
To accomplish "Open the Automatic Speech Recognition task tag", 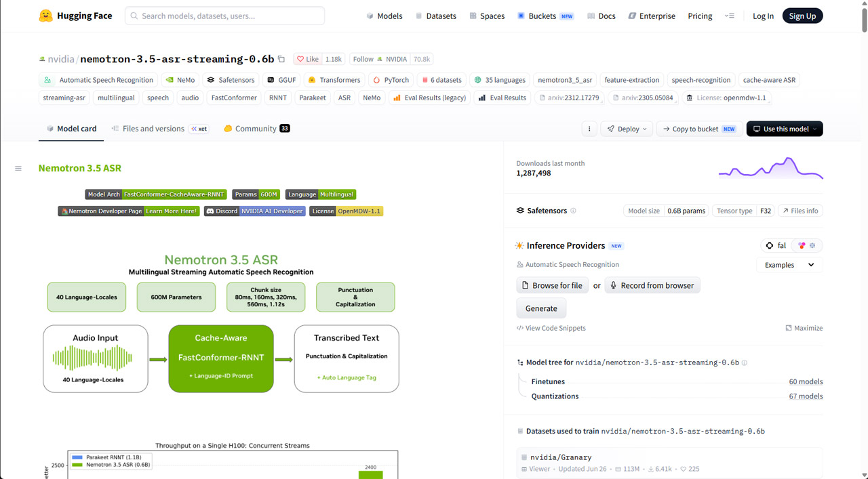I will 98,80.
